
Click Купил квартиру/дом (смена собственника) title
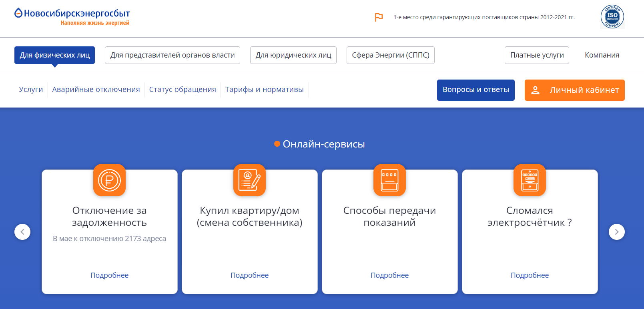pos(249,217)
